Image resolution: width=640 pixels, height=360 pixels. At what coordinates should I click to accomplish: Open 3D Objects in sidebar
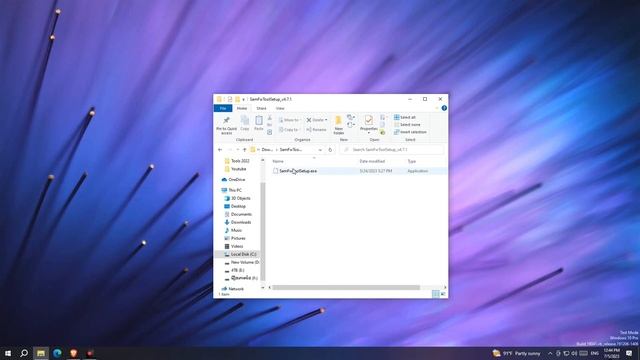[x=238, y=198]
